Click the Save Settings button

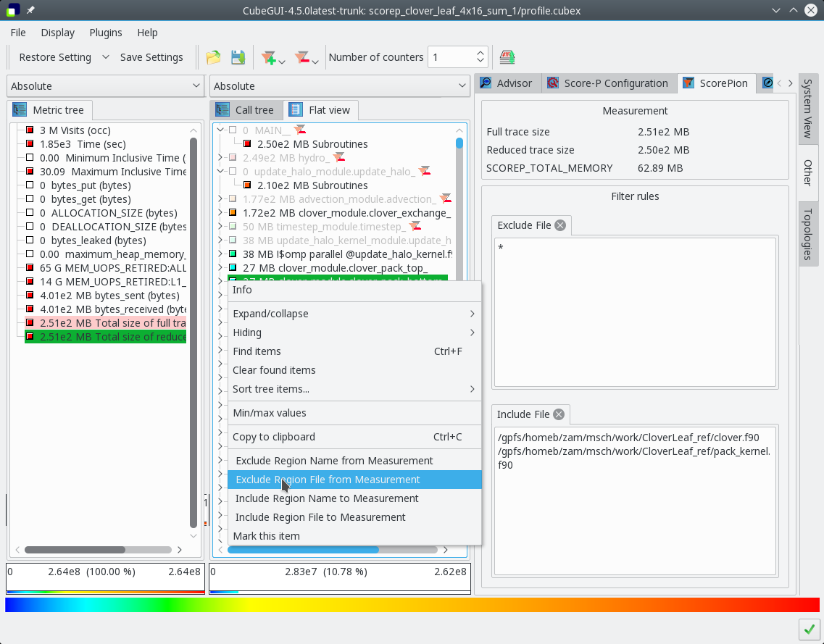151,57
